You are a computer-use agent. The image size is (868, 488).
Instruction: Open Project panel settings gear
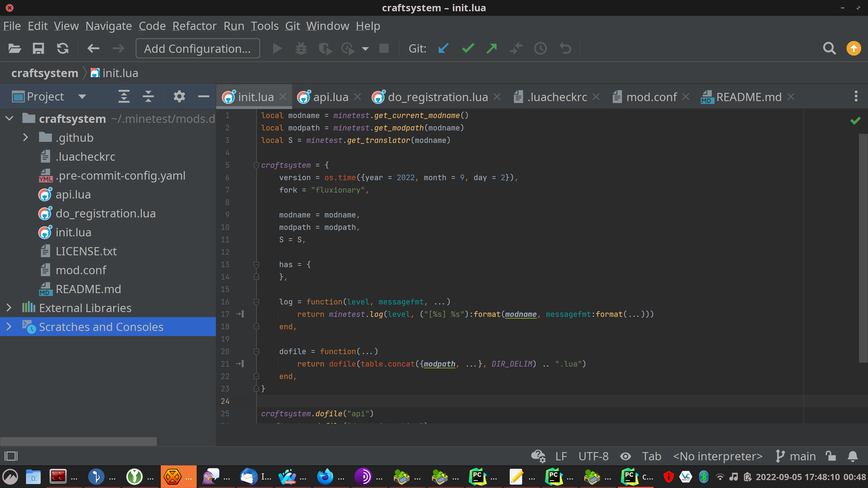179,97
